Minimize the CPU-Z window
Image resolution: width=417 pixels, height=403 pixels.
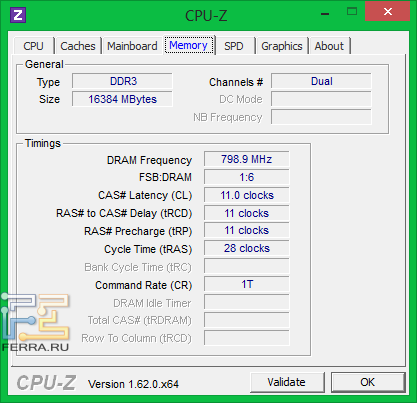325,13
